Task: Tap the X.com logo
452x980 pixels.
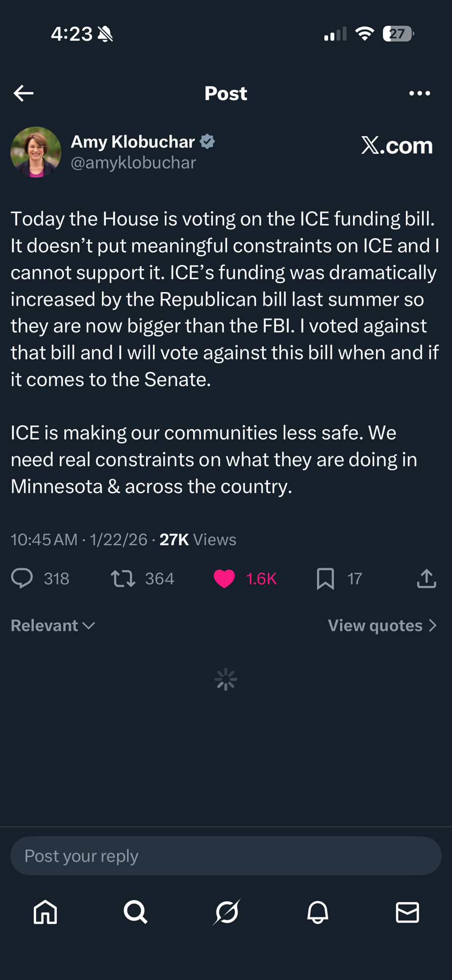Action: pos(397,145)
